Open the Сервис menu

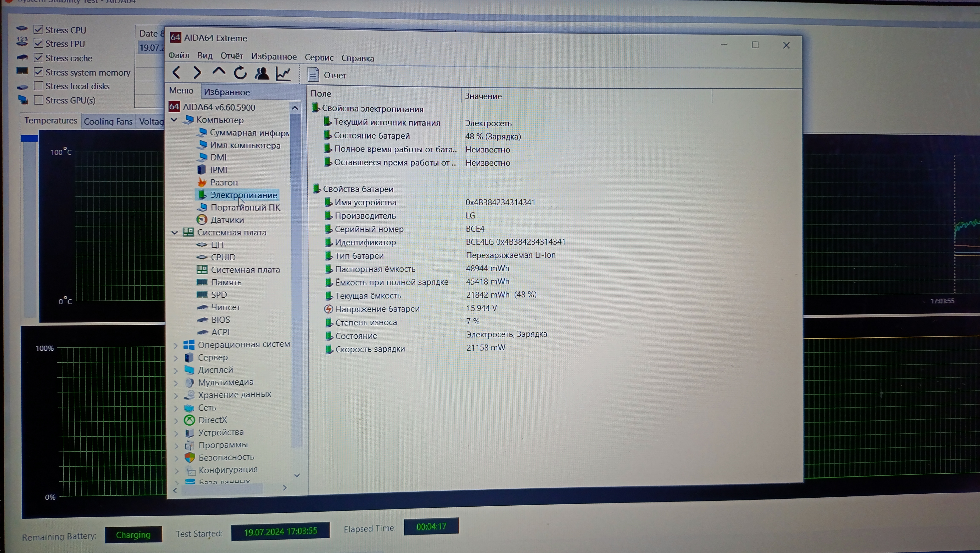tap(319, 57)
